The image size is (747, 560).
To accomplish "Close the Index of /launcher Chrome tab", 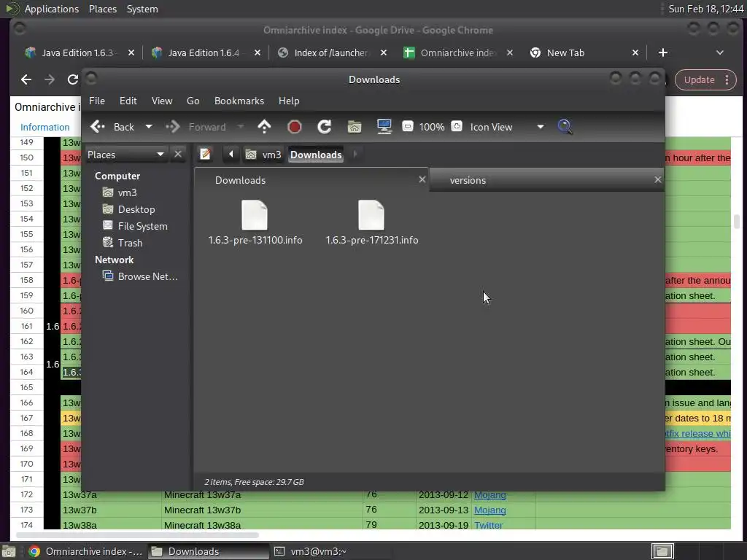I will tap(384, 52).
